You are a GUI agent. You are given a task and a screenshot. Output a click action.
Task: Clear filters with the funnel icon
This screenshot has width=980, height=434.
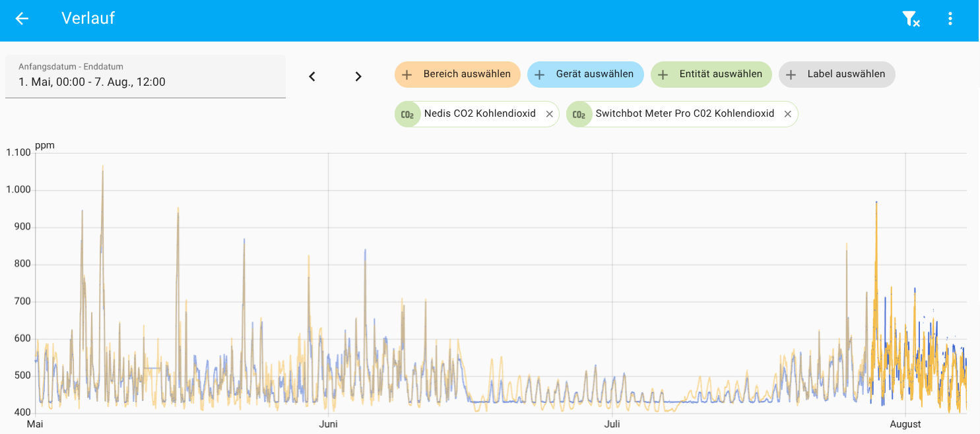[911, 19]
